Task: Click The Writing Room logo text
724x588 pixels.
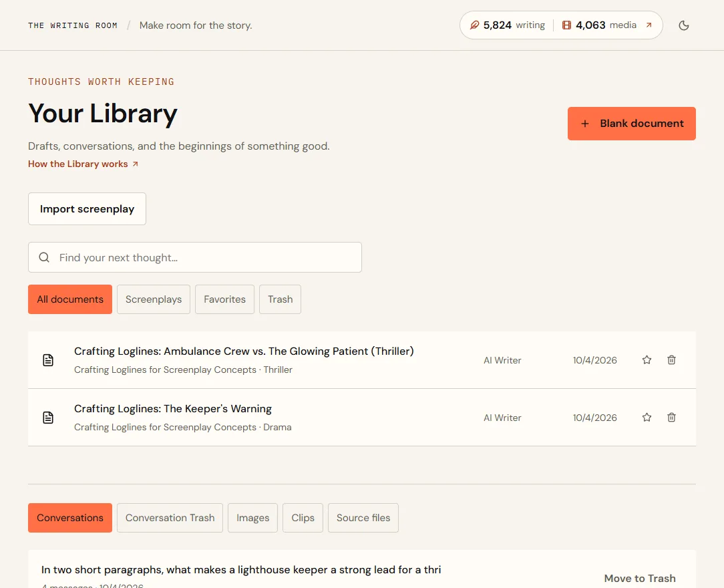Action: point(73,25)
